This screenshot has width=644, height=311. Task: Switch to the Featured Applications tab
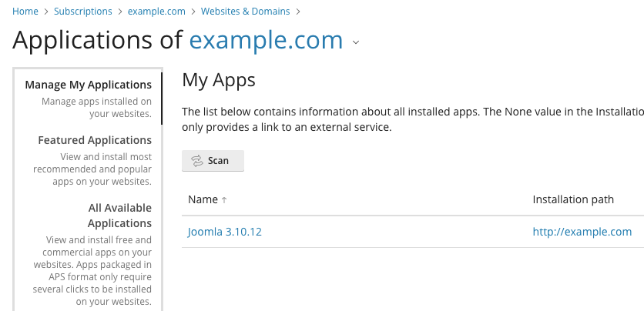coord(95,140)
